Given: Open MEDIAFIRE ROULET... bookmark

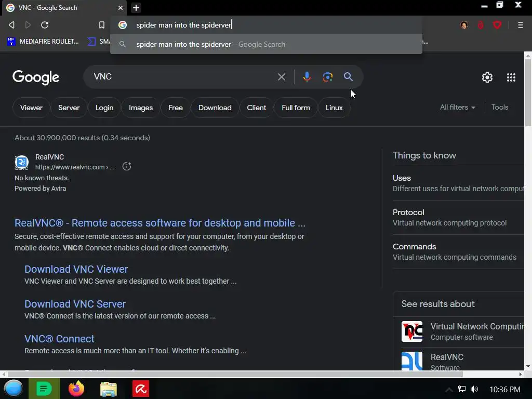Looking at the screenshot, I should point(43,42).
